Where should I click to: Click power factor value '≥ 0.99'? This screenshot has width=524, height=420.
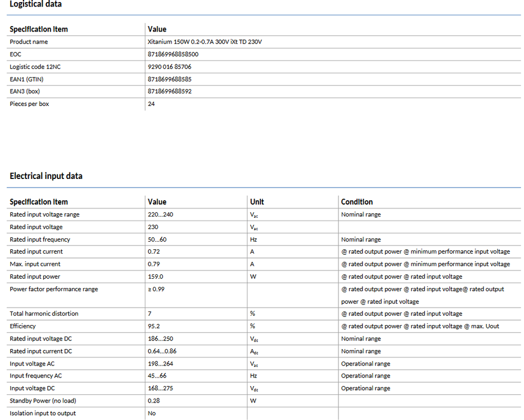pyautogui.click(x=156, y=289)
